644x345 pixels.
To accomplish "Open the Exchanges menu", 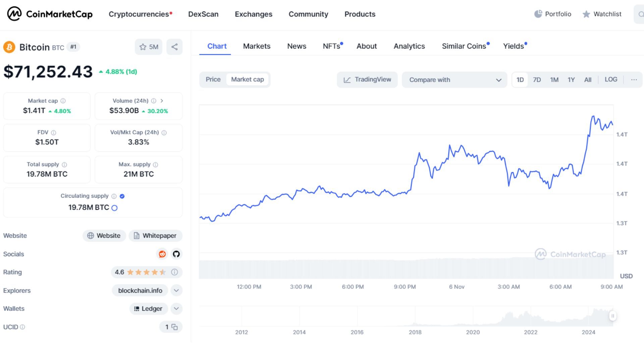I will (253, 14).
